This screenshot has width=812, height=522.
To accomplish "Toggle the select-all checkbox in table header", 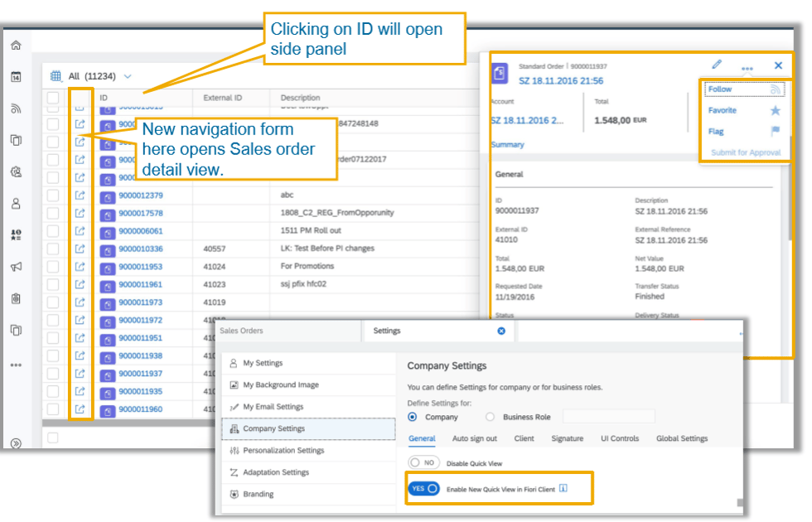I will (x=53, y=98).
